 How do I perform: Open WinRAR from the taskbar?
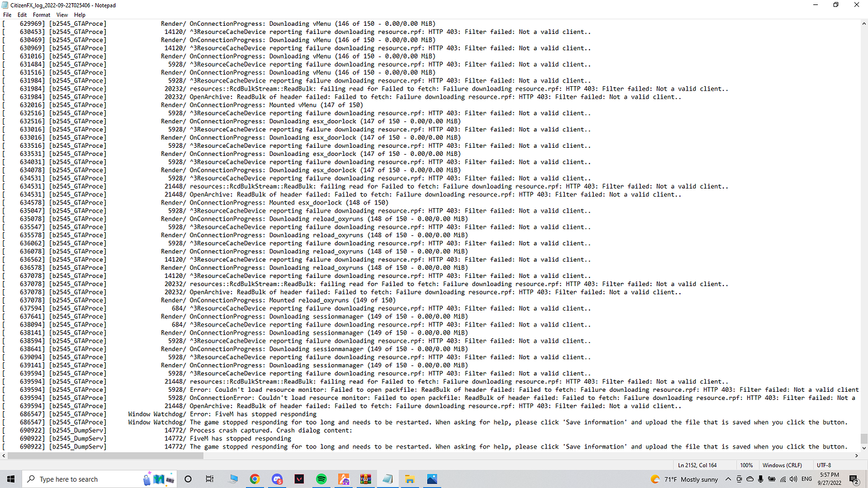[365, 479]
